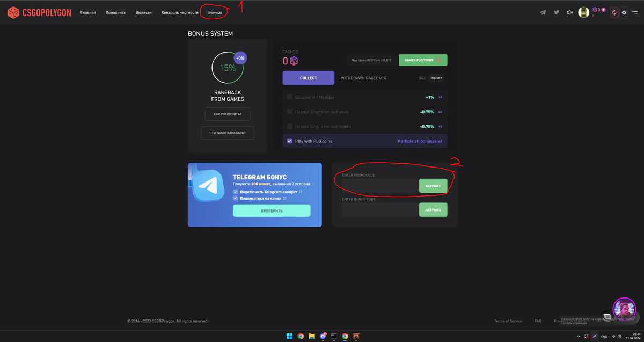Toggle Deposit Crypto for last week checkbox
644x342 pixels.
(289, 112)
